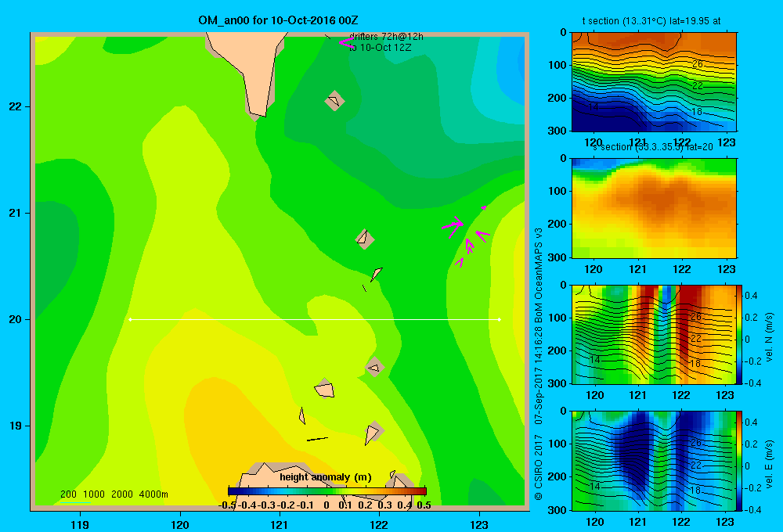Open the salinity section panel
The image size is (783, 532).
pyautogui.click(x=654, y=208)
